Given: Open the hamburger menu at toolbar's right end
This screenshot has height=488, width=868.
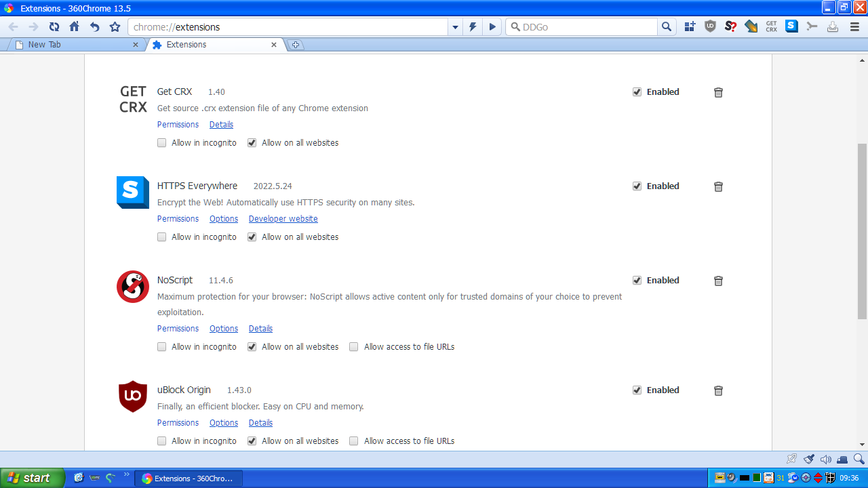Looking at the screenshot, I should pos(854,26).
